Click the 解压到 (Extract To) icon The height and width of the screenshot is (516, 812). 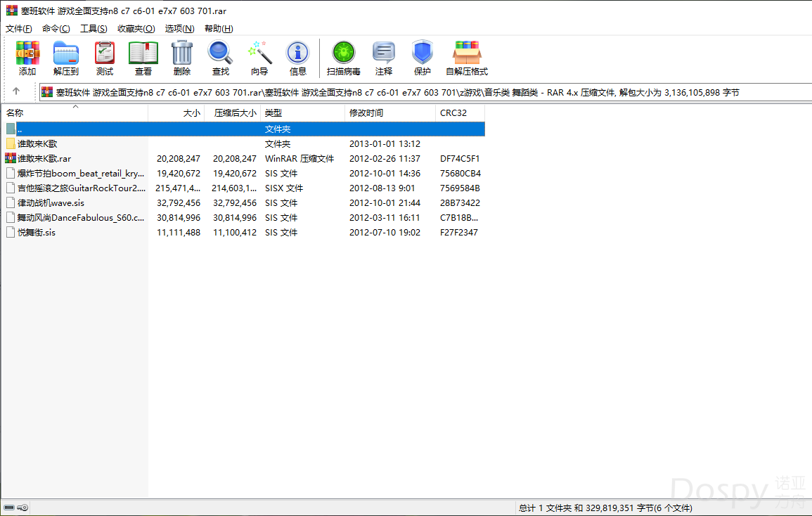[x=66, y=58]
